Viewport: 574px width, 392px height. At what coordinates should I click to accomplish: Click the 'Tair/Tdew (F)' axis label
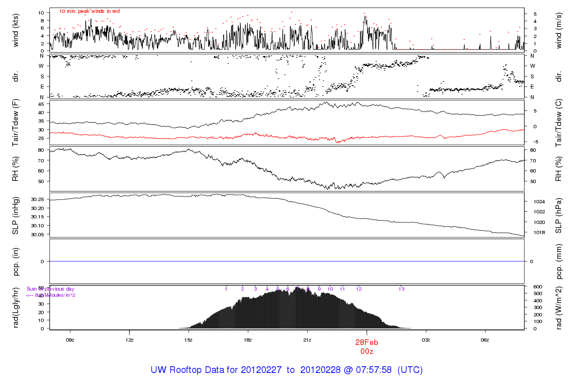(x=16, y=122)
